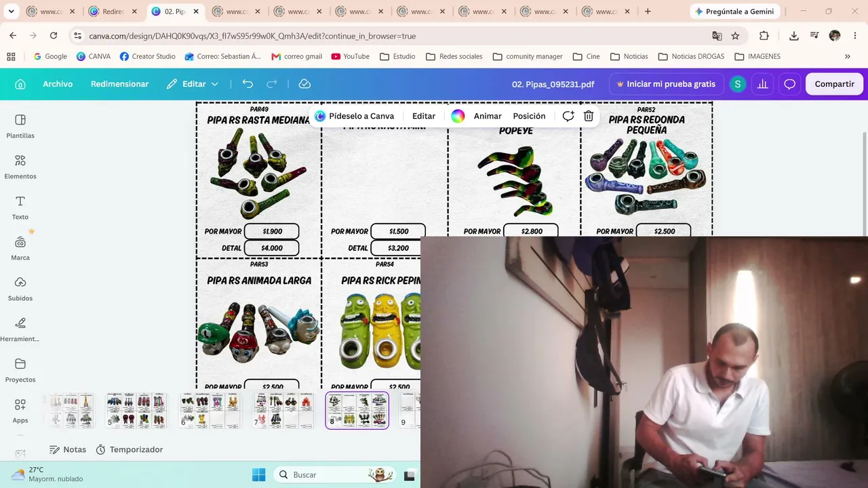The height and width of the screenshot is (488, 868).
Task: Open the analytics chart icon
Action: coord(763,84)
